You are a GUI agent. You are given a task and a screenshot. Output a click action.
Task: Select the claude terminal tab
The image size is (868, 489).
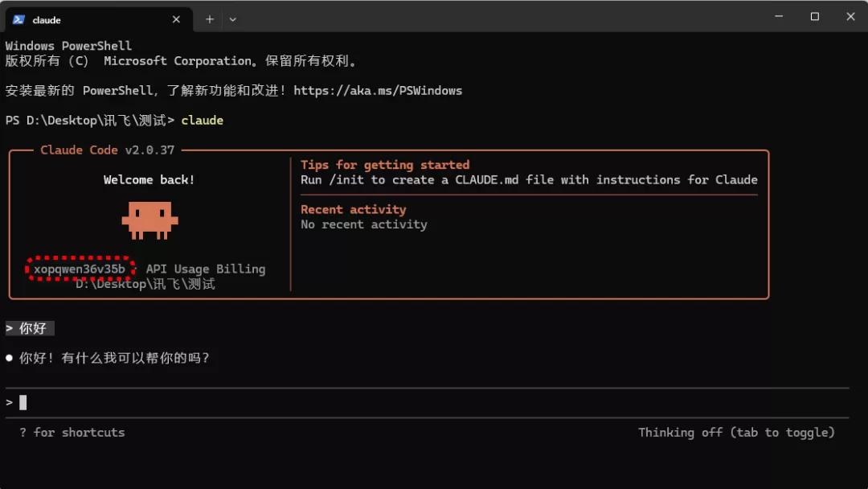[99, 20]
